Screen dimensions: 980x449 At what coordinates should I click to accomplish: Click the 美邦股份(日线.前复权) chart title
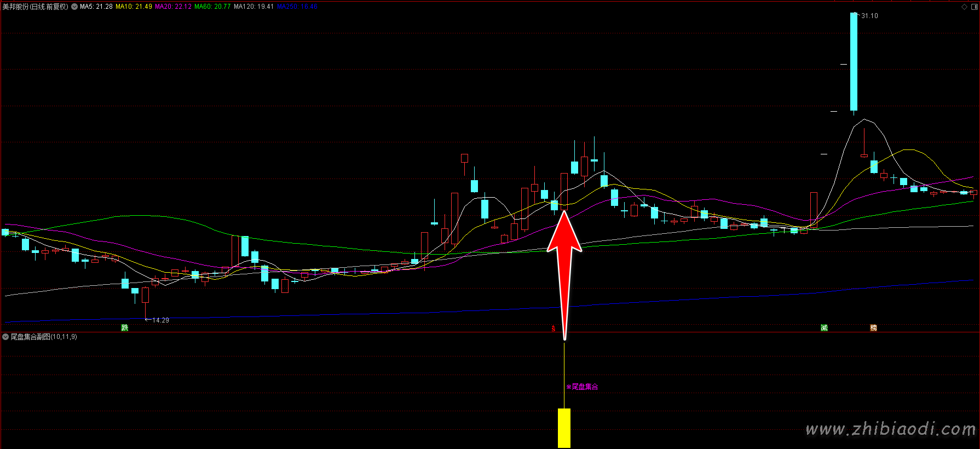click(x=35, y=7)
